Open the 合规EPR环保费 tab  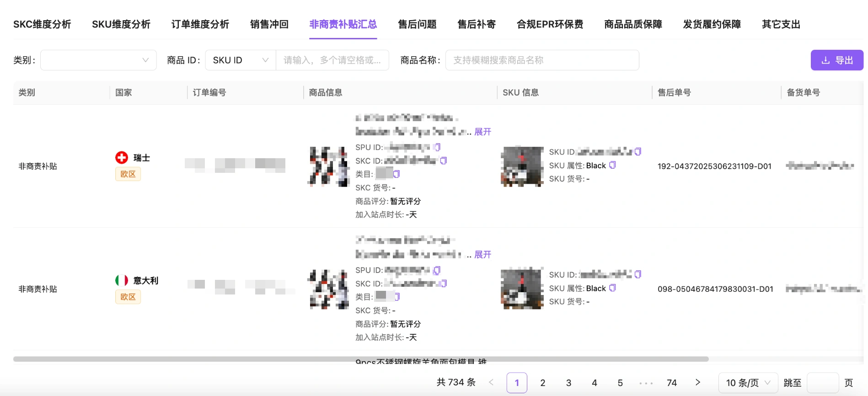point(550,24)
